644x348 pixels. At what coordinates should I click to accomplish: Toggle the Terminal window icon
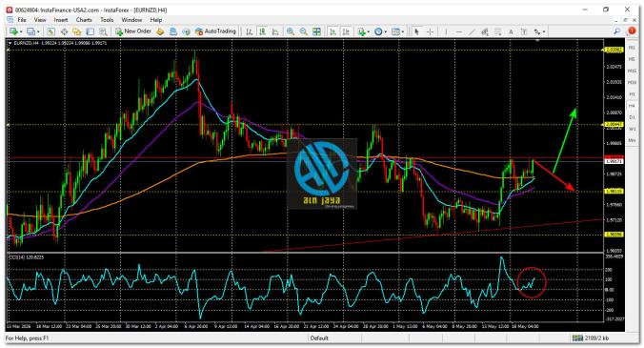tap(90, 31)
